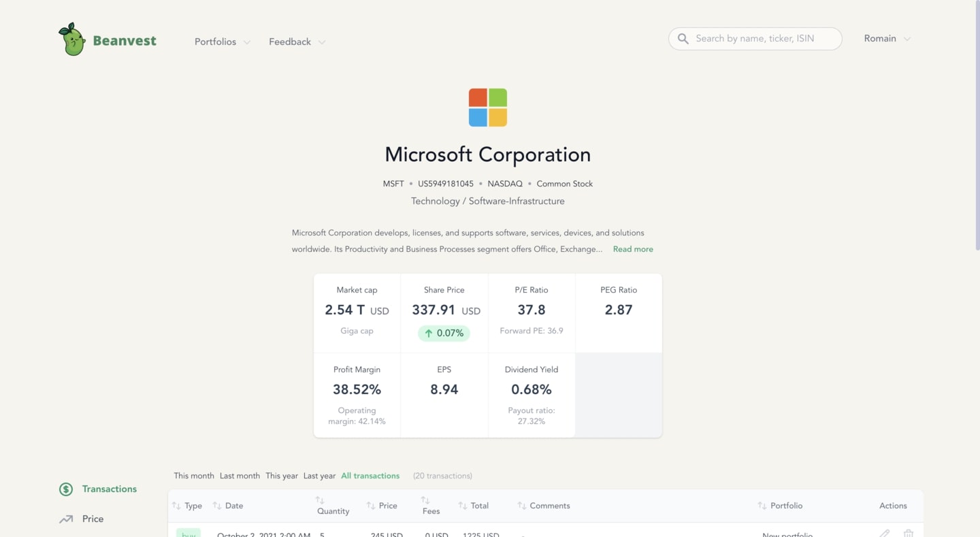Filter transactions by This month
This screenshot has width=980, height=537.
tap(194, 476)
